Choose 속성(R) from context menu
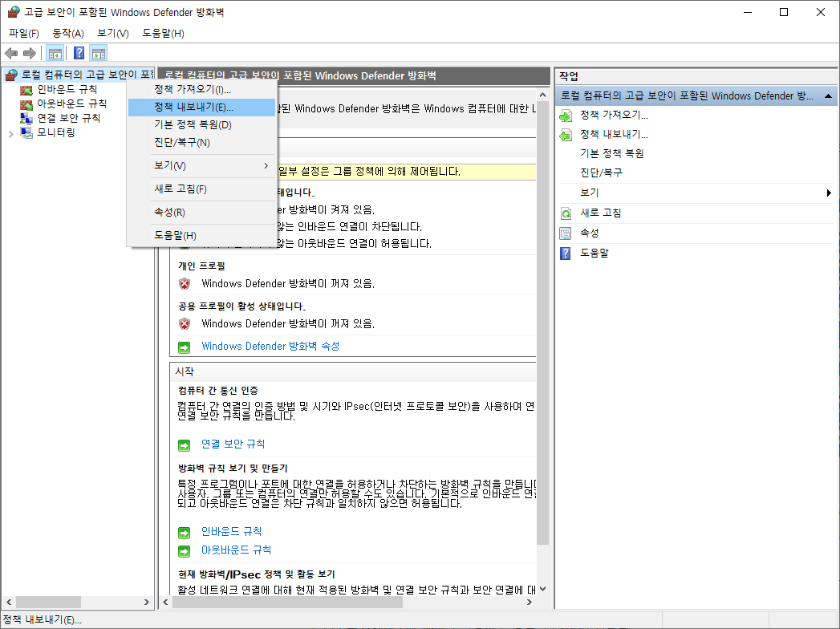The image size is (840, 629). point(202,212)
